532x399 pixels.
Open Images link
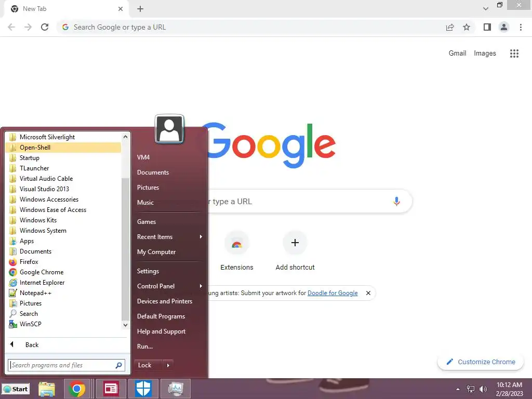point(485,54)
